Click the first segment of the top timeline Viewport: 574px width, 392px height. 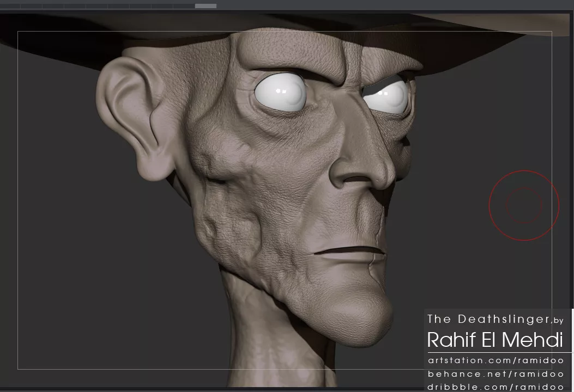(10, 6)
